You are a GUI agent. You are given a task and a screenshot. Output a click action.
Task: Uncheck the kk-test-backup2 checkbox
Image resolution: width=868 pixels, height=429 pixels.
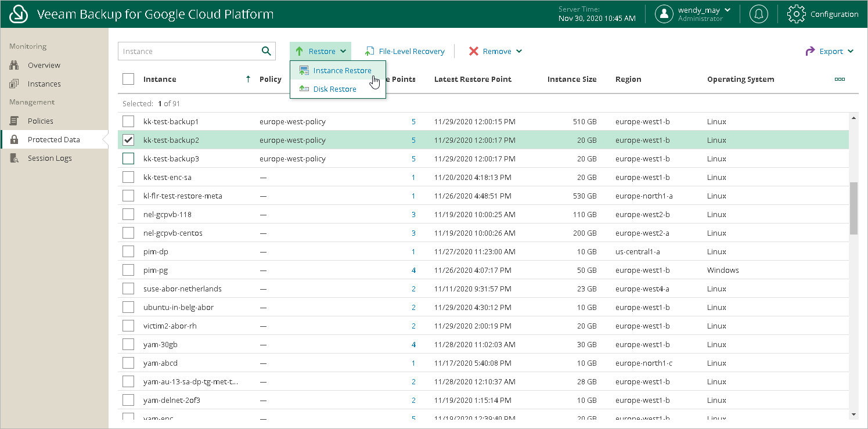[128, 140]
